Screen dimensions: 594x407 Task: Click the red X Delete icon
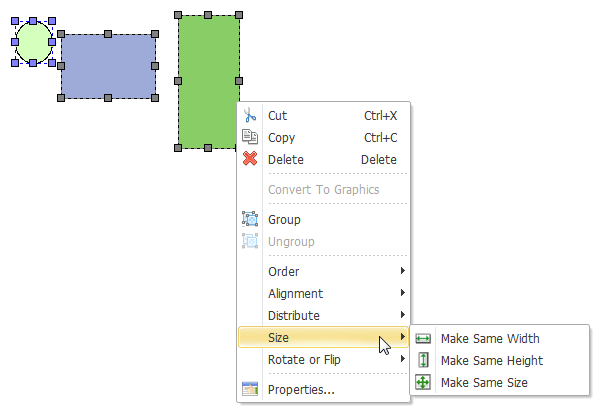point(250,159)
